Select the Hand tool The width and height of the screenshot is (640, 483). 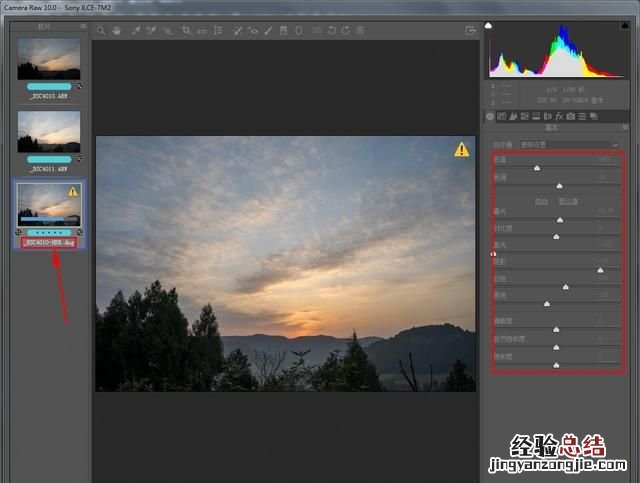[117, 31]
